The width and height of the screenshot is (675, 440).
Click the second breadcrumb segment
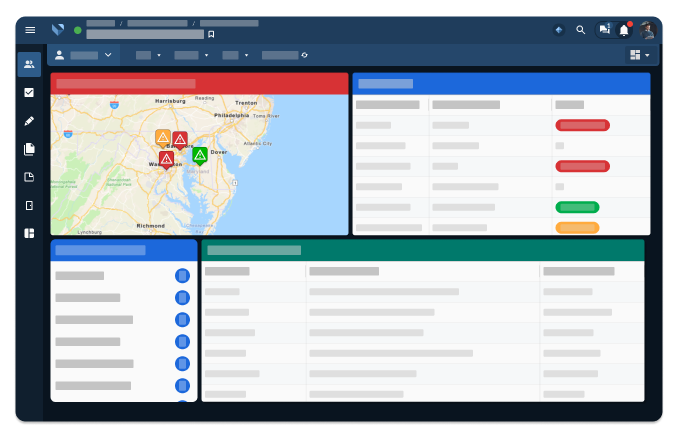pos(158,23)
